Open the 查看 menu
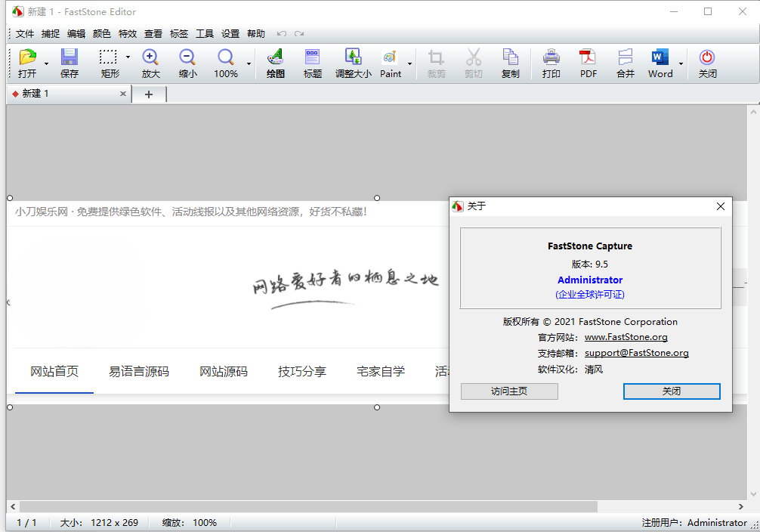 point(153,33)
